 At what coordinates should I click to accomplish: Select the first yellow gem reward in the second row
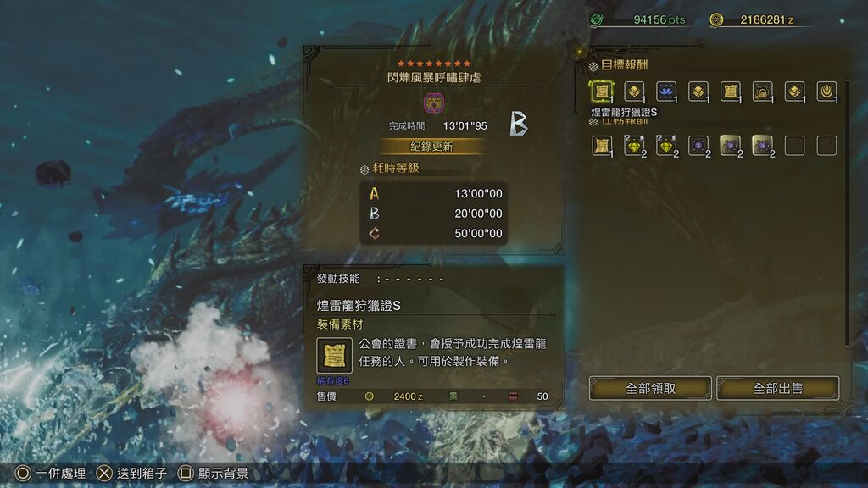tap(634, 146)
